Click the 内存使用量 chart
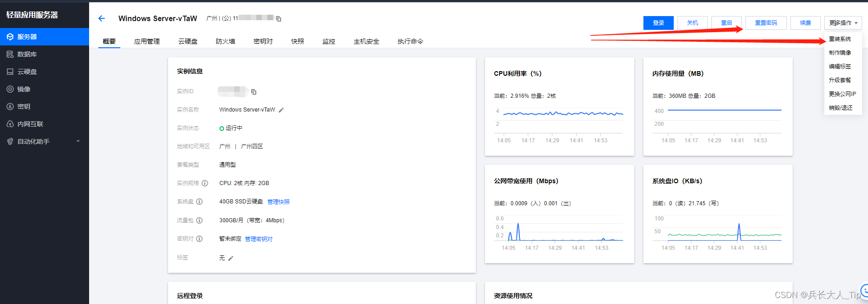 click(x=718, y=125)
